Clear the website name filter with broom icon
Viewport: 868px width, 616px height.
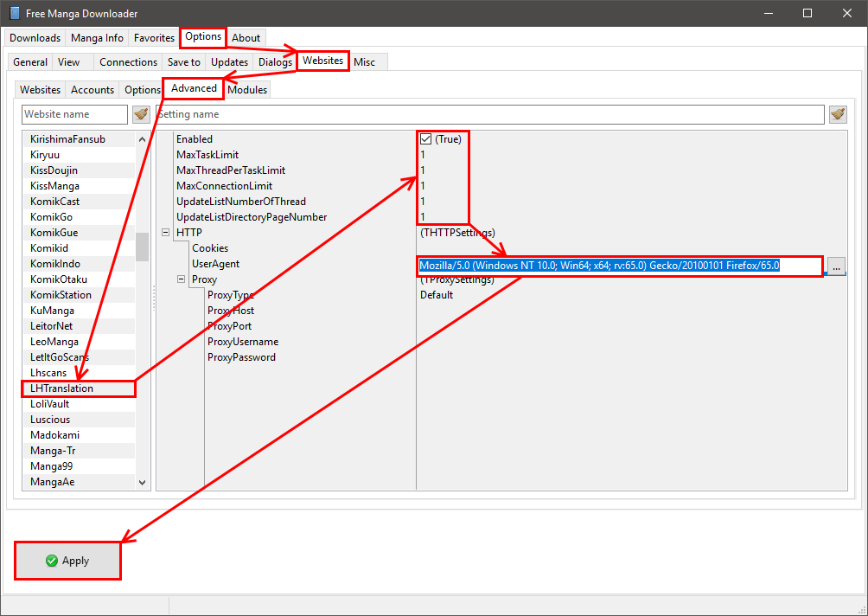point(141,114)
